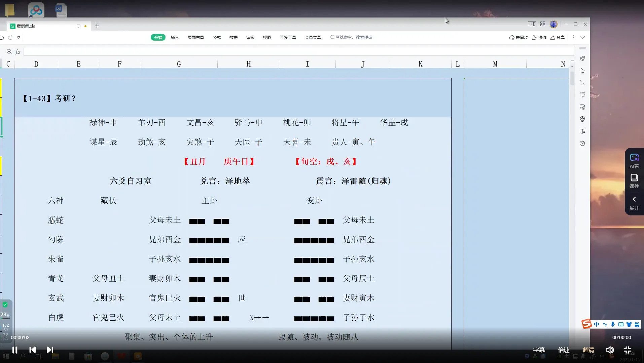Open the Sogou toolbox grid icon

(637, 324)
